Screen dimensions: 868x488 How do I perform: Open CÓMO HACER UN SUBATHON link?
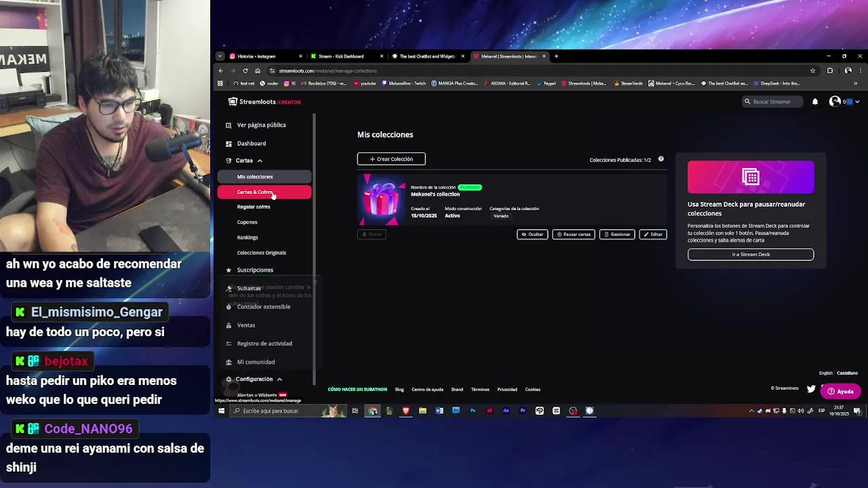pyautogui.click(x=357, y=390)
